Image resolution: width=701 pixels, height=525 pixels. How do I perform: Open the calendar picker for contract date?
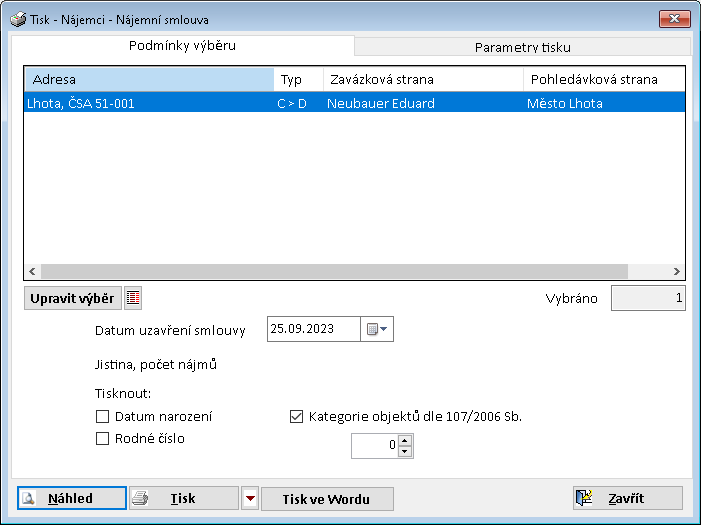pos(378,329)
